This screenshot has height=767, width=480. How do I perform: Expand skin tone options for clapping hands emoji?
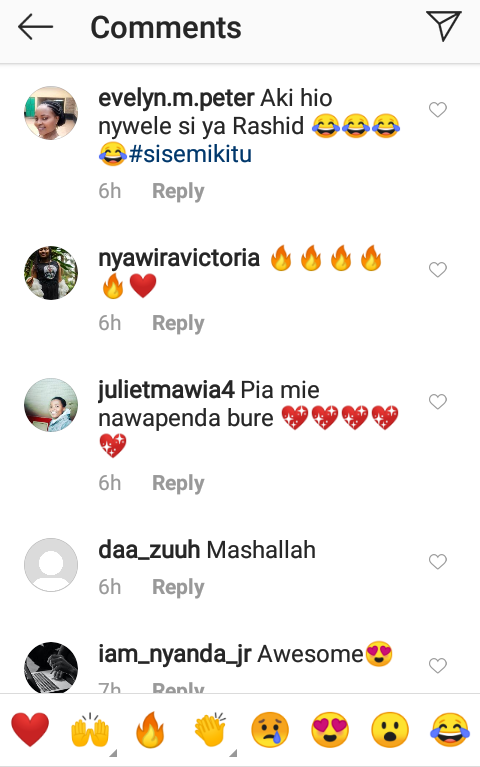[233, 753]
